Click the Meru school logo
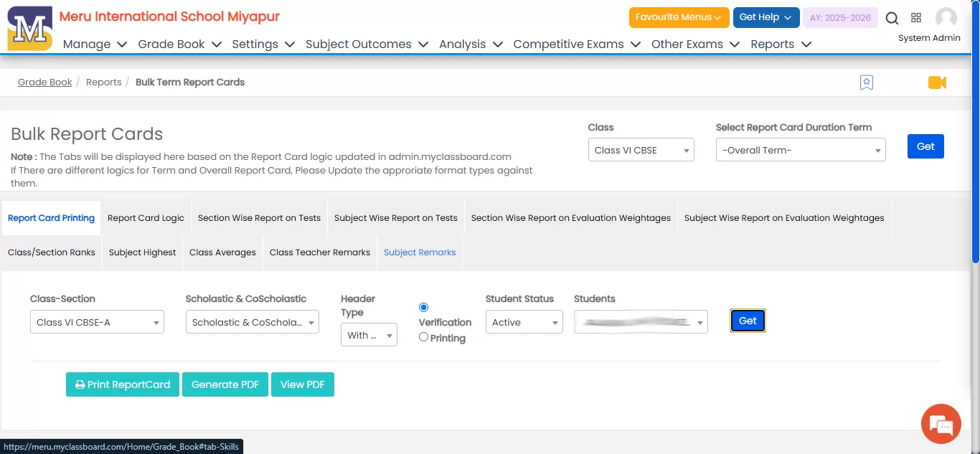Viewport: 980px width, 454px height. 29,29
